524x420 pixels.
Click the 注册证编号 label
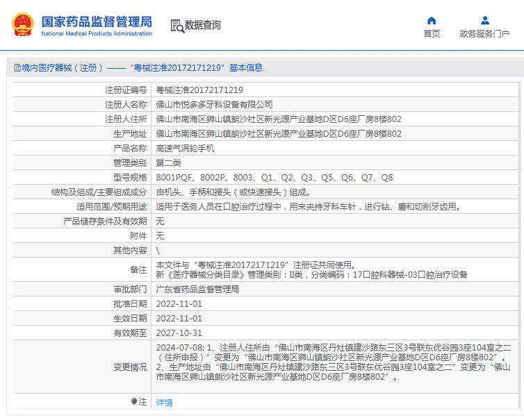click(126, 90)
